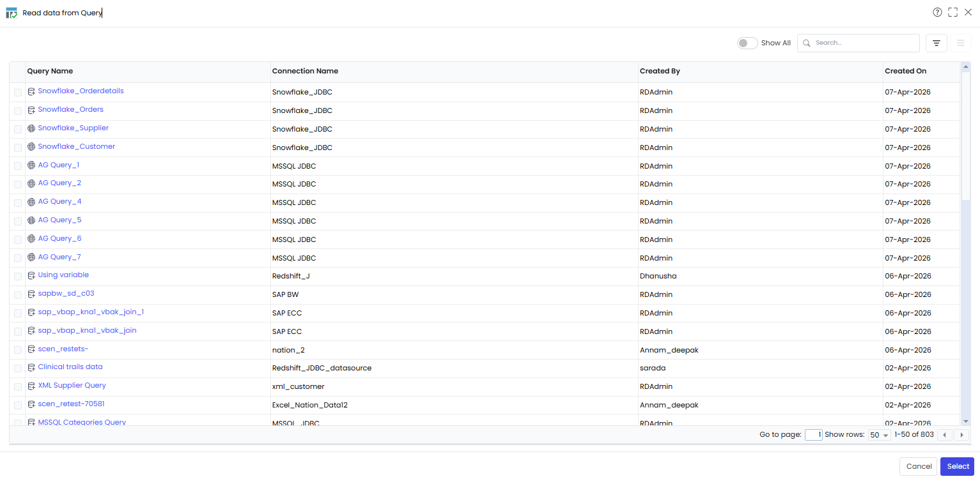The width and height of the screenshot is (980, 479).
Task: Click the blue Select button
Action: [x=958, y=466]
